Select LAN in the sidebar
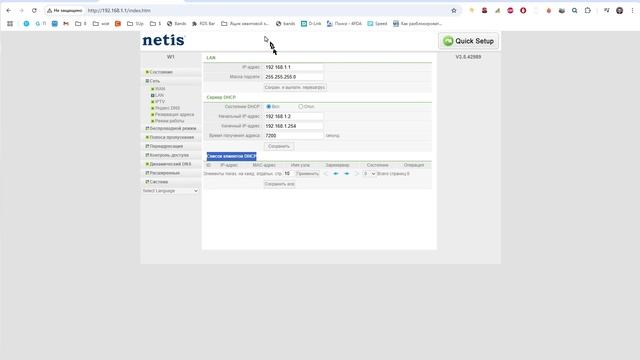The width and height of the screenshot is (640, 360). click(158, 95)
